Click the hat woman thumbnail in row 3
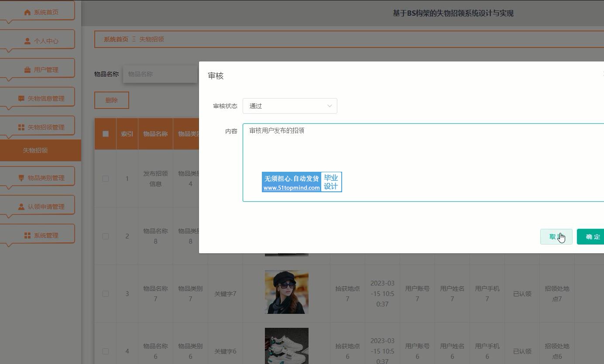The width and height of the screenshot is (604, 364). coord(287,292)
